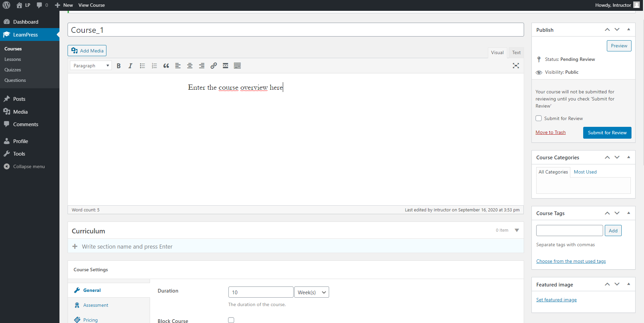Open the Lessons submenu
This screenshot has width=644, height=323.
tap(13, 59)
